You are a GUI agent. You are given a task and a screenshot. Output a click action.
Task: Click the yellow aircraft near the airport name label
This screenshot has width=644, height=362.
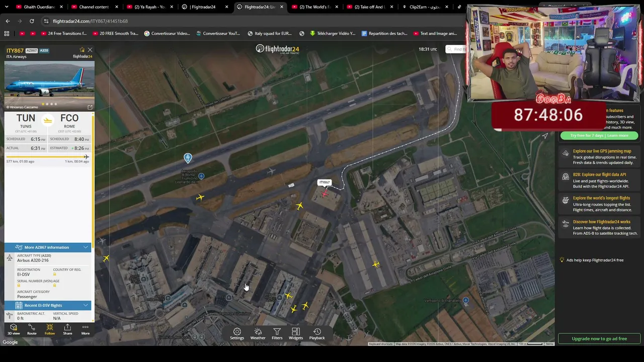pos(200,198)
